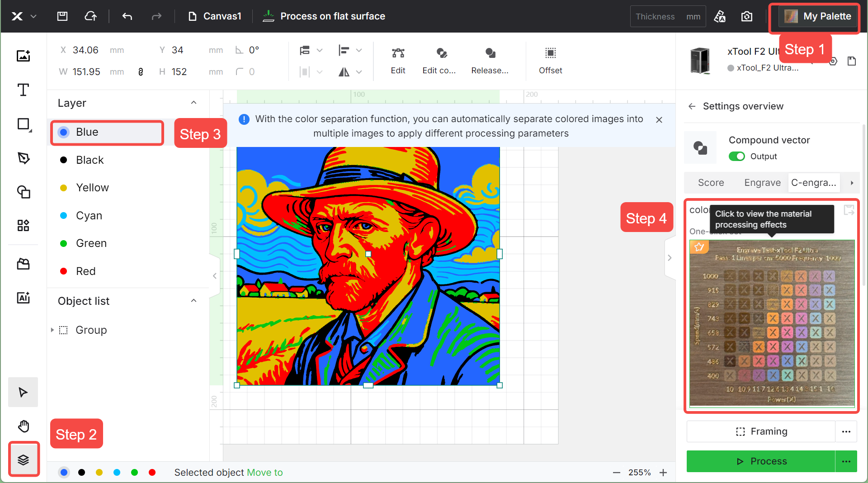Click the Move to link

tap(265, 473)
